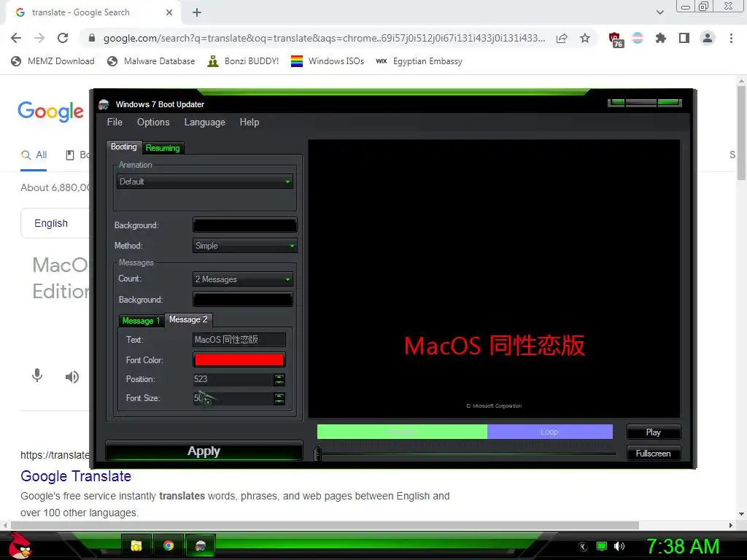
Task: Bookmark this page with the star icon
Action: (585, 38)
